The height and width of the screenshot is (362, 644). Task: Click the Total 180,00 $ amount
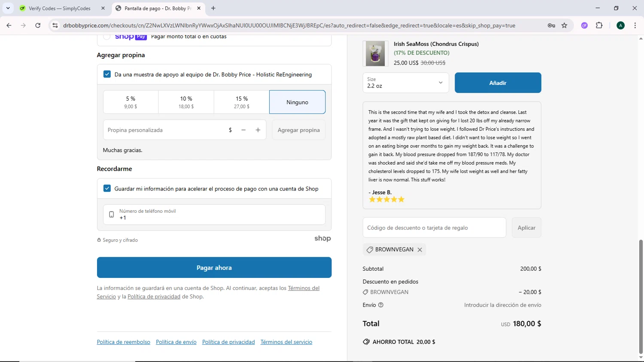click(527, 324)
